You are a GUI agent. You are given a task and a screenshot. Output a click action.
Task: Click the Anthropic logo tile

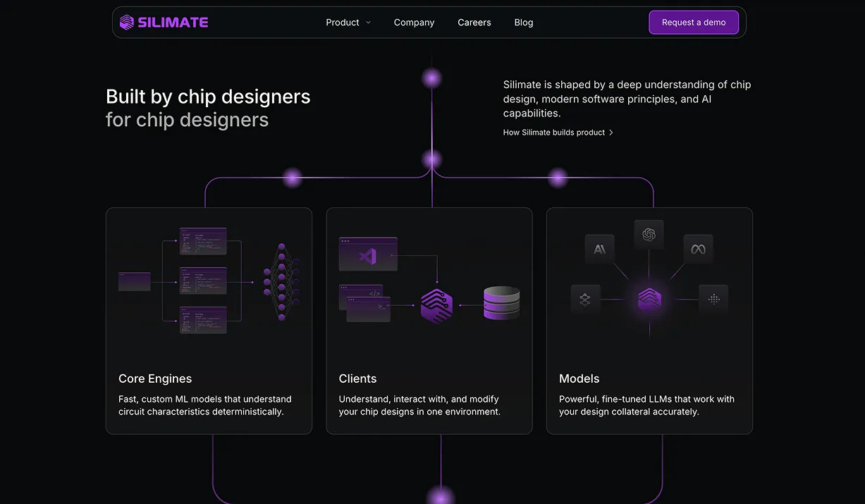[x=599, y=250]
